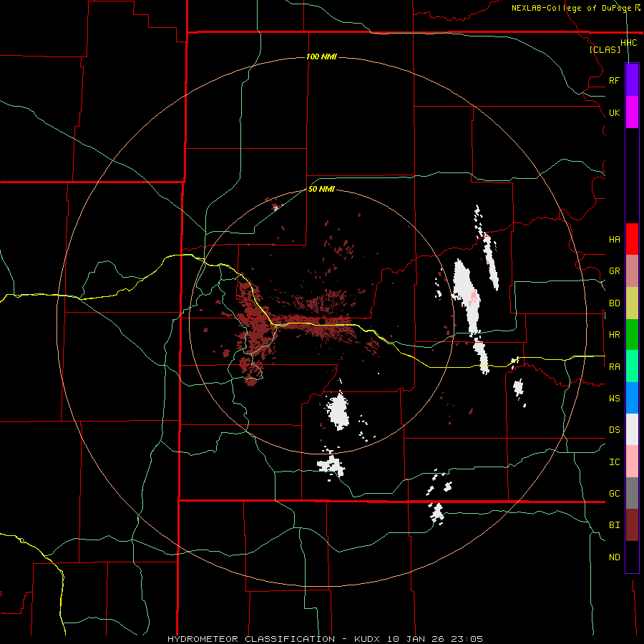Viewport: 644px width, 644px height.
Task: Click the 'HR' legend label
Action: coord(614,335)
